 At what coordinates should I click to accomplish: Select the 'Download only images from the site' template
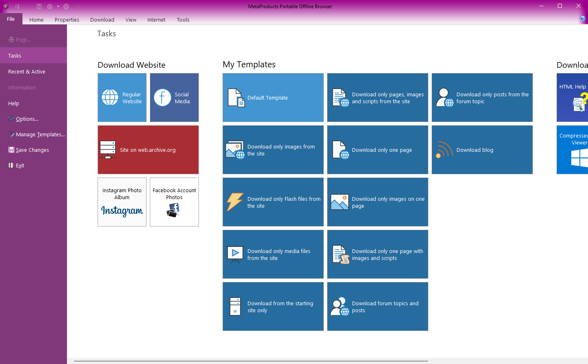(x=273, y=150)
